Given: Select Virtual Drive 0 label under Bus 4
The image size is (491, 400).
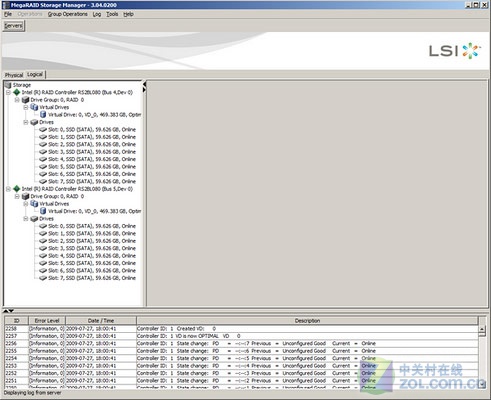Looking at the screenshot, I should (x=94, y=115).
